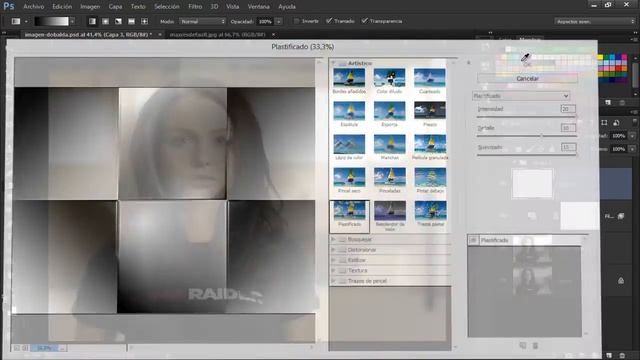The height and width of the screenshot is (360, 640).
Task: Toggle the Tramado checkbox
Action: [x=329, y=21]
